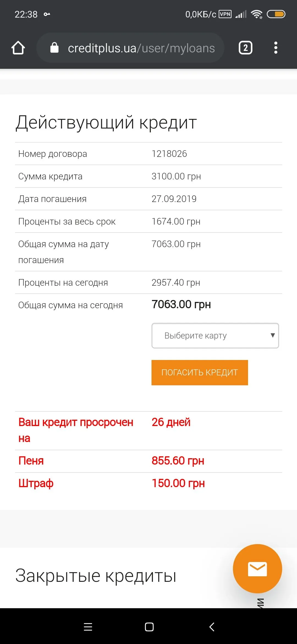
Task: Tap the Android back arrow
Action: [x=212, y=627]
